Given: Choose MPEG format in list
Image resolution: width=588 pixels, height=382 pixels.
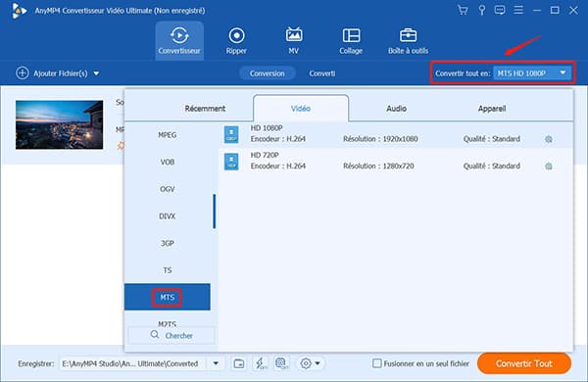Looking at the screenshot, I should click(168, 135).
